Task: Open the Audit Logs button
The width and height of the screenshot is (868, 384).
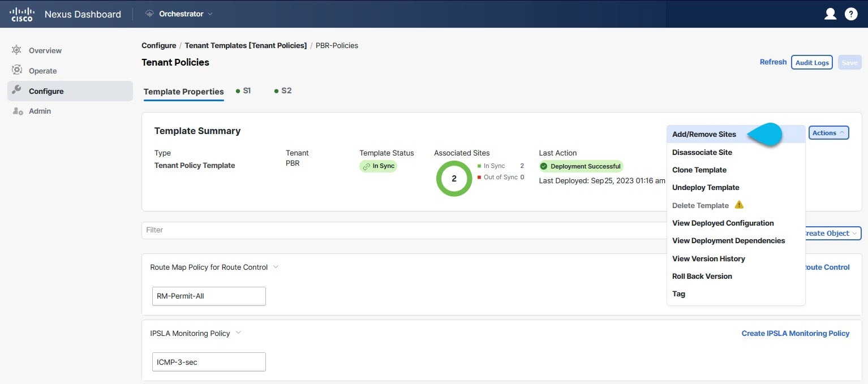Action: (x=813, y=62)
